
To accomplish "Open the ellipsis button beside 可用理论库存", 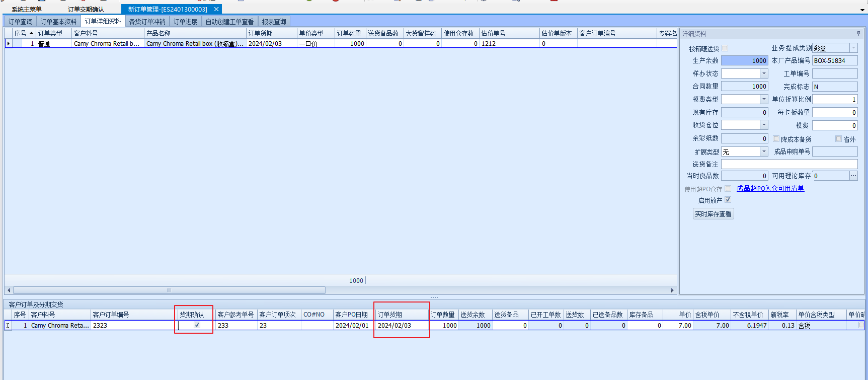I will click(853, 176).
